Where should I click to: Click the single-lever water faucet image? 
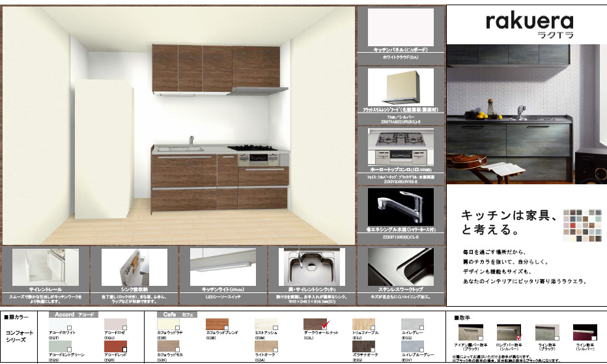pyautogui.click(x=400, y=206)
